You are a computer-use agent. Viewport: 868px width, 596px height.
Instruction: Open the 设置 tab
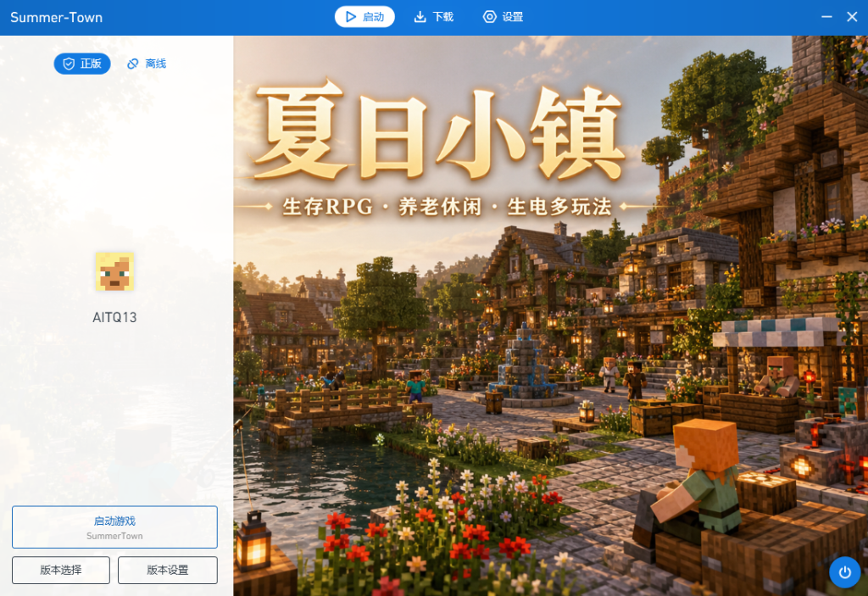[x=504, y=17]
